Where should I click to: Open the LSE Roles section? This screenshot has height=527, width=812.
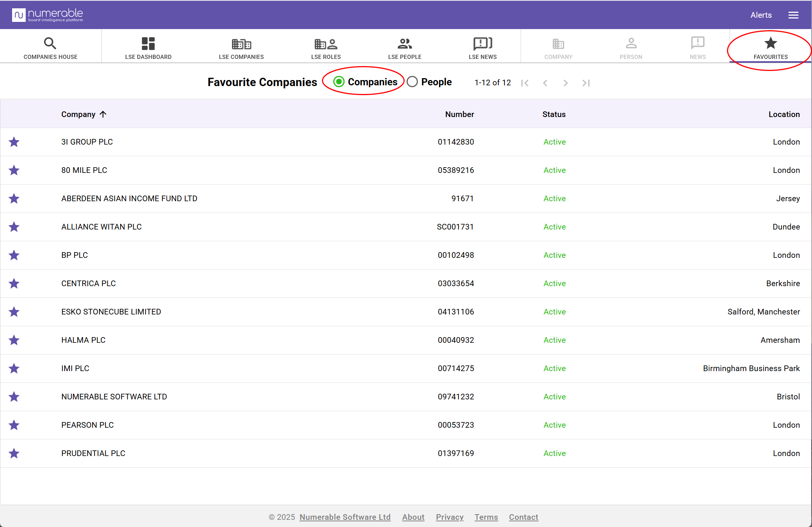coord(326,48)
